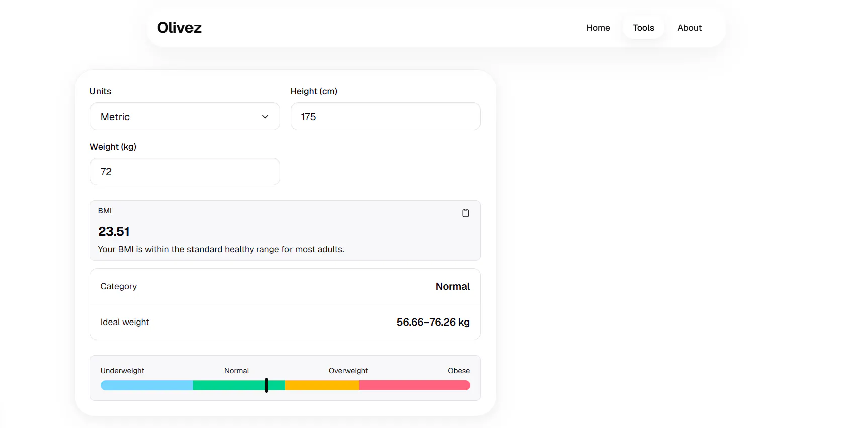The image size is (868, 428).
Task: Click the green Normal bar segment
Action: tap(239, 385)
